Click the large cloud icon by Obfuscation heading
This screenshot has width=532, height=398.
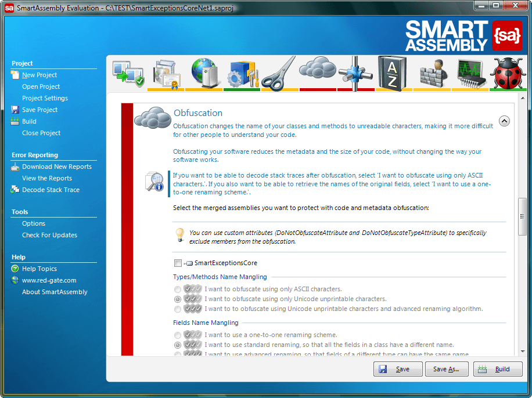[x=153, y=117]
